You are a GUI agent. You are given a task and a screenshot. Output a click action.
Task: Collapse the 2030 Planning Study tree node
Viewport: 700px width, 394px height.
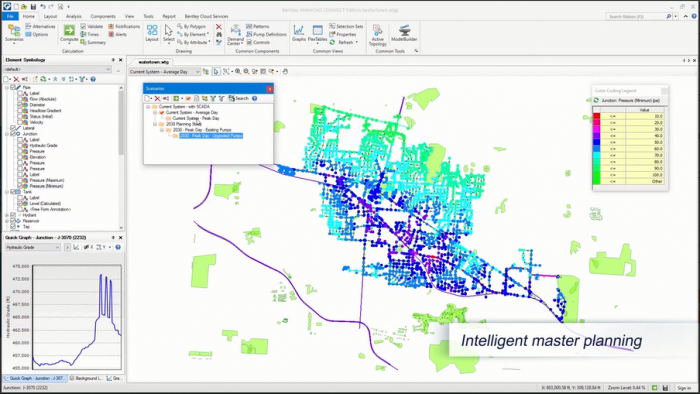(x=155, y=124)
